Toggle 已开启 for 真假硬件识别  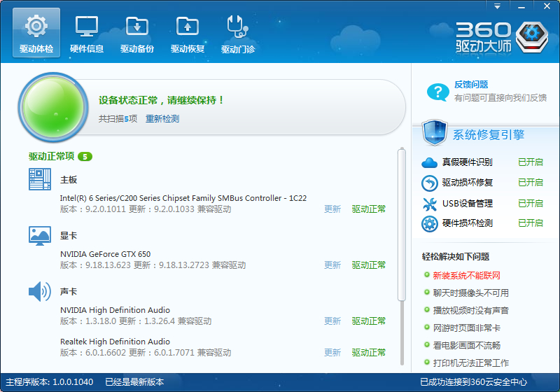[x=531, y=162]
